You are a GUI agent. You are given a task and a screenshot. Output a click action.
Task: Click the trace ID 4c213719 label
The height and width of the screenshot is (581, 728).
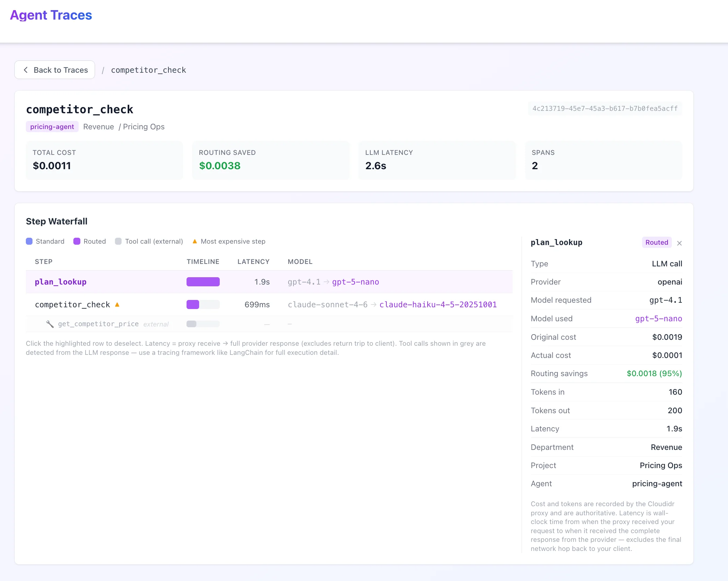(605, 108)
